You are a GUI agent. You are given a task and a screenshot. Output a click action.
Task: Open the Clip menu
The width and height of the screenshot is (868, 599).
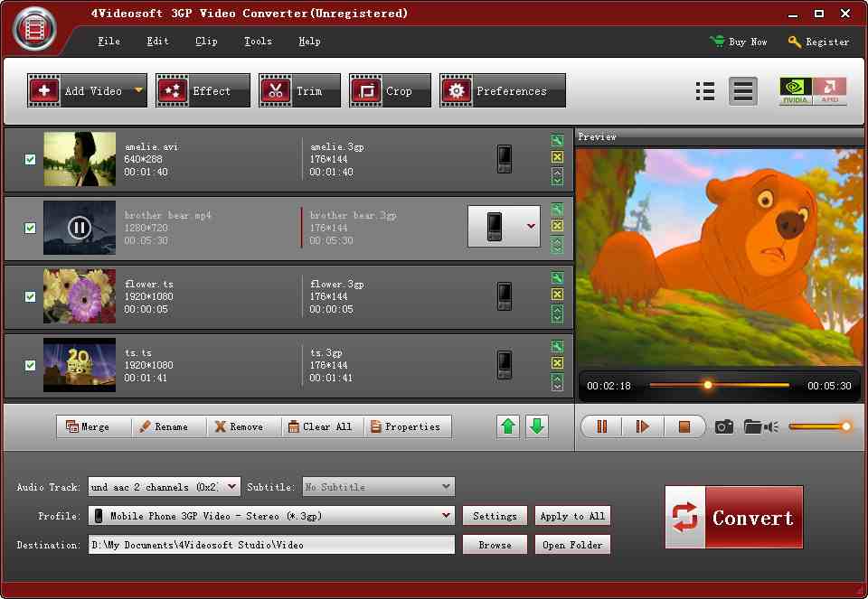coord(206,42)
